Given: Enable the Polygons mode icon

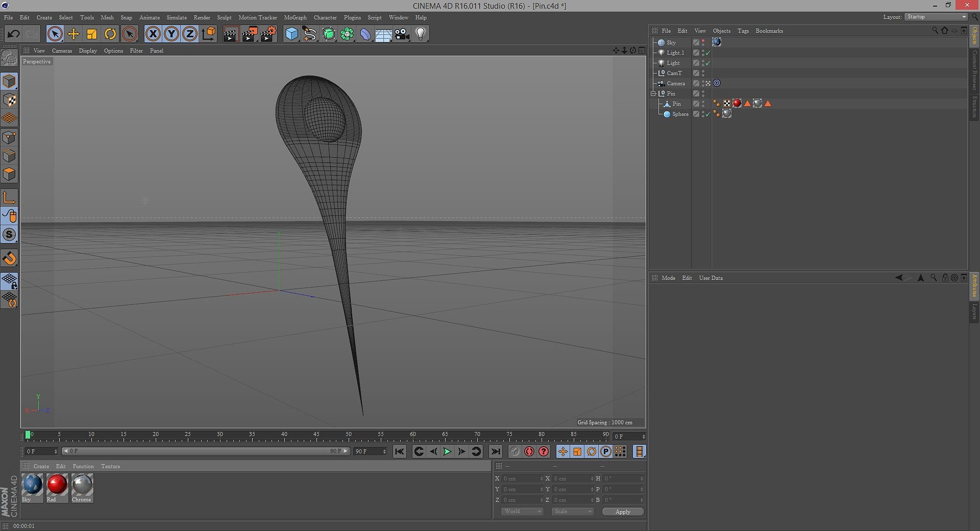Looking at the screenshot, I should 9,174.
